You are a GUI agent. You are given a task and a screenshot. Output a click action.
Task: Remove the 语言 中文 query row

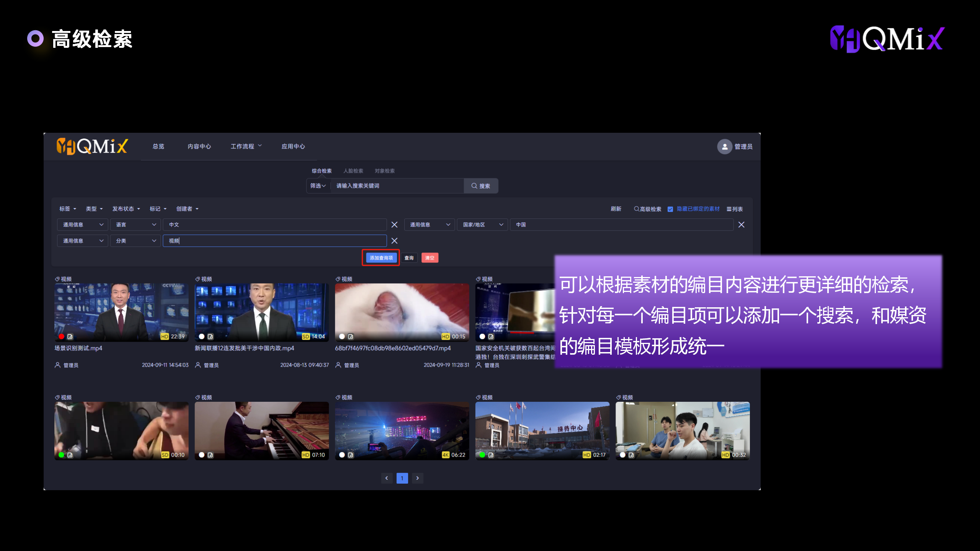pos(394,225)
